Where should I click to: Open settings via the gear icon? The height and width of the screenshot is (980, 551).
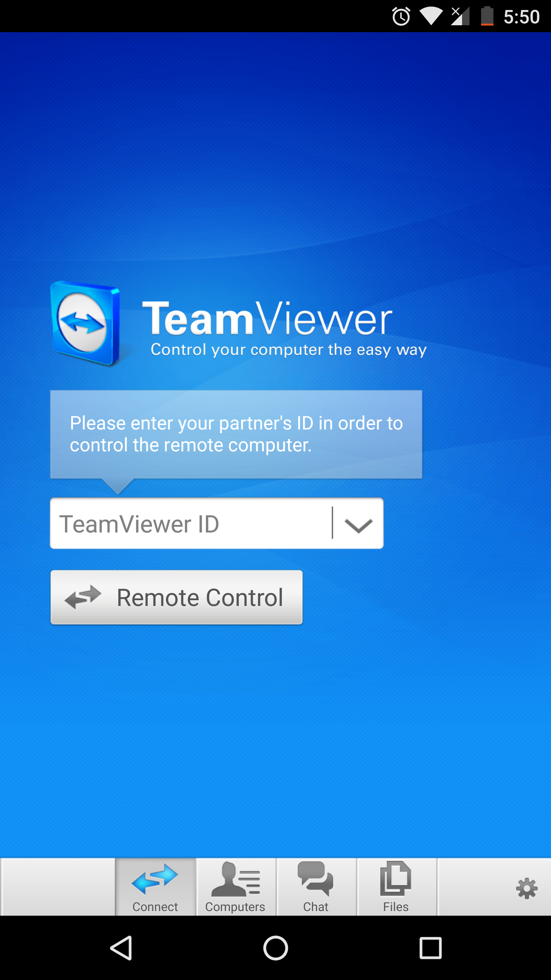pyautogui.click(x=527, y=888)
